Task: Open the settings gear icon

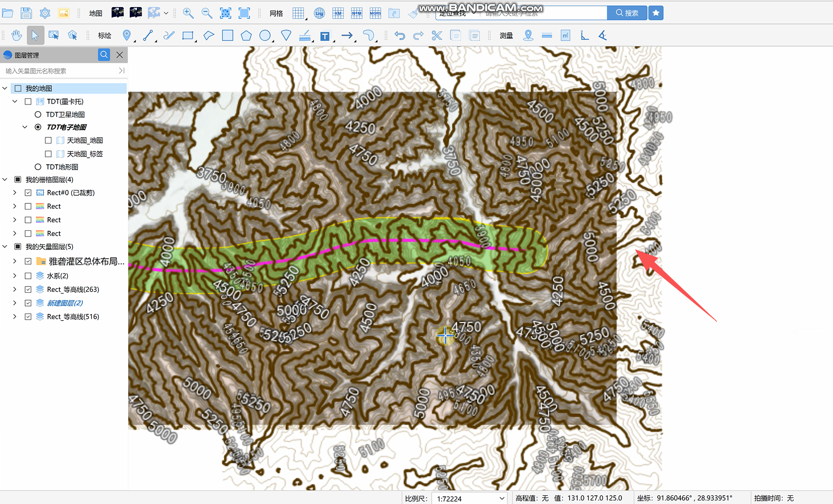Action: (x=45, y=13)
